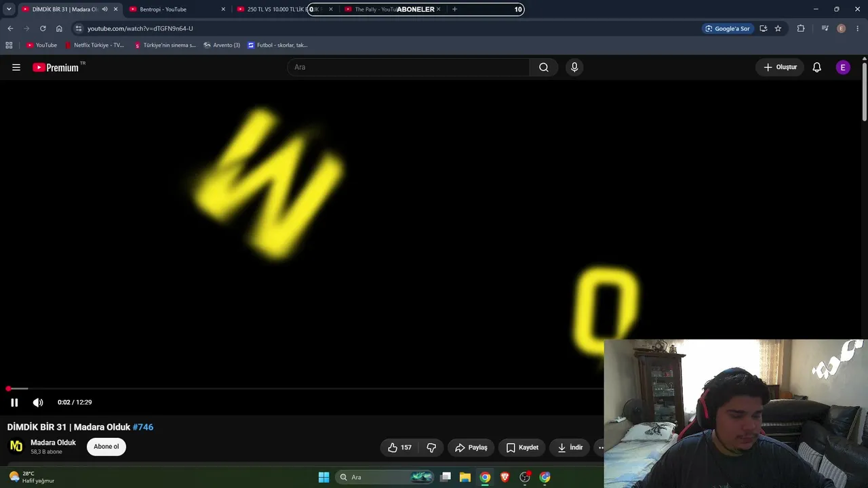Go back to the previous page

point(10,28)
